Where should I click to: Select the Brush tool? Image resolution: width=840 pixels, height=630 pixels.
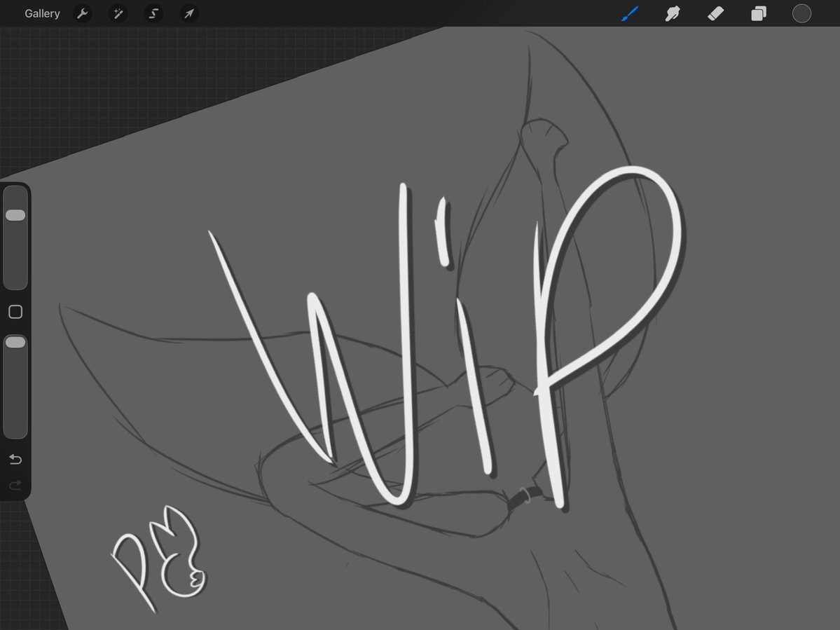click(630, 13)
